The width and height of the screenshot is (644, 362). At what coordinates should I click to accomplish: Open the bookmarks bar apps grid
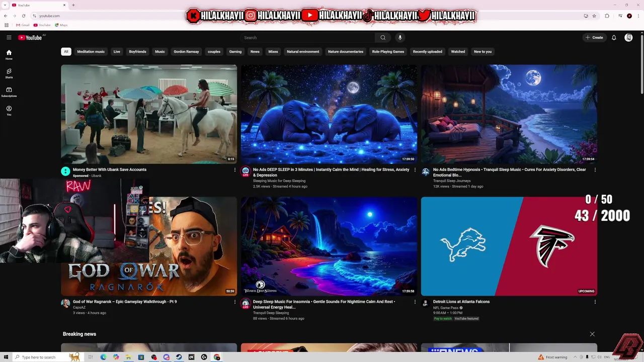(x=6, y=25)
